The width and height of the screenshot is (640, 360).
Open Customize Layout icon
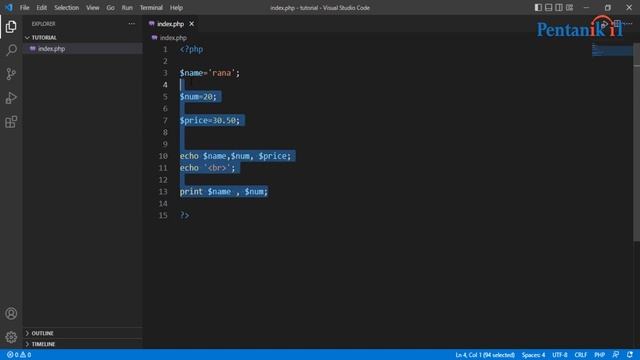pos(569,7)
